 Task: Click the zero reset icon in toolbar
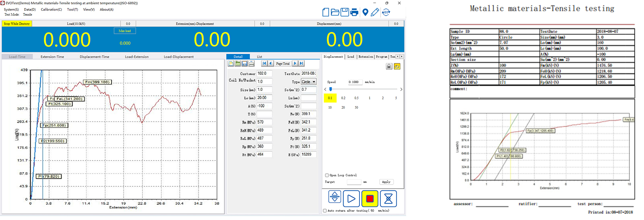386,12
